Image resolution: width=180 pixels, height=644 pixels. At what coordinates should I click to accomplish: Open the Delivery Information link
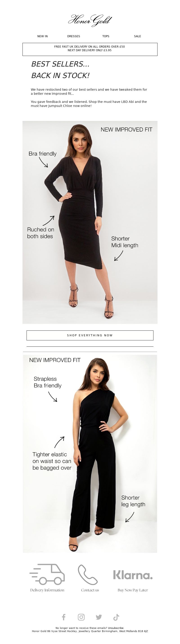(x=47, y=590)
